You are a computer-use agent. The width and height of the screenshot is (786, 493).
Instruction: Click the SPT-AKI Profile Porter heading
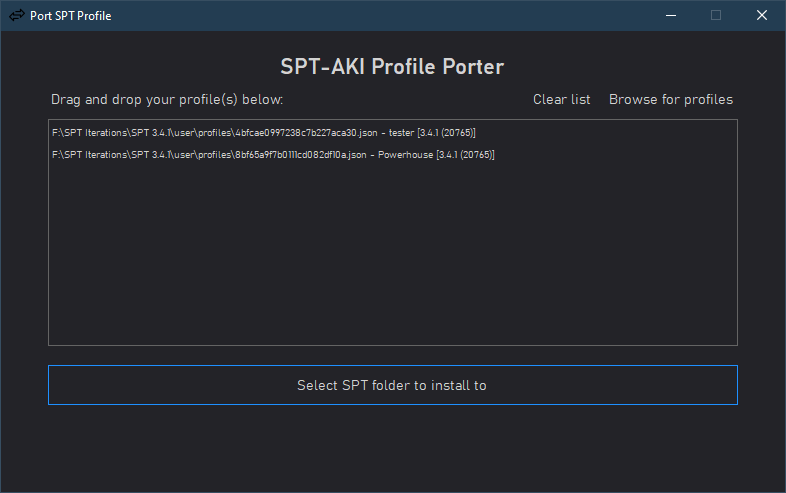point(392,67)
